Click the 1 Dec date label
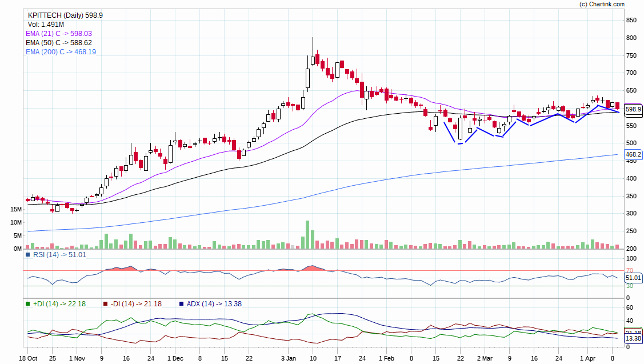644x364 pixels. [175, 358]
